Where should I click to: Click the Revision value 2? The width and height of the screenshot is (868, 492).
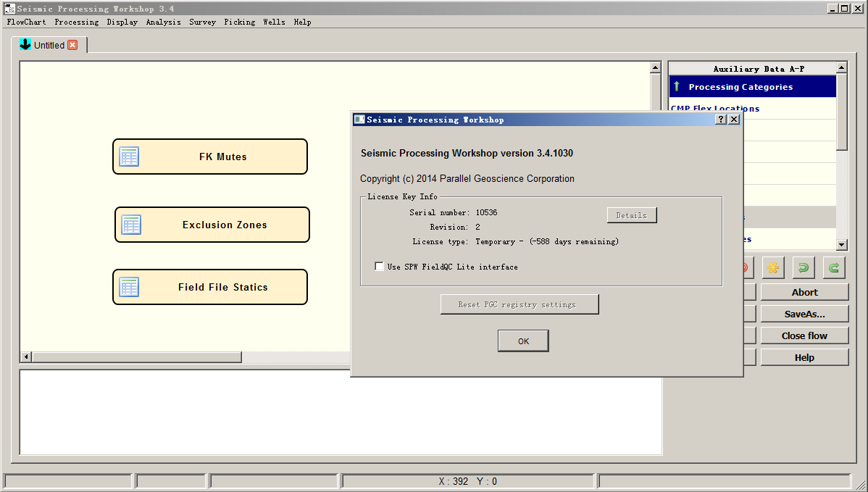477,227
